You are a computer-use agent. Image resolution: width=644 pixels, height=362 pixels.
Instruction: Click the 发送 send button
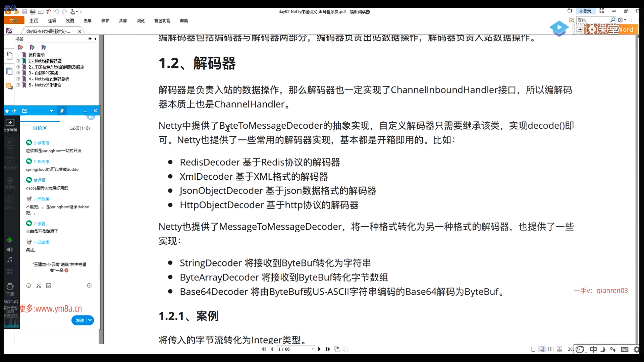(x=79, y=320)
